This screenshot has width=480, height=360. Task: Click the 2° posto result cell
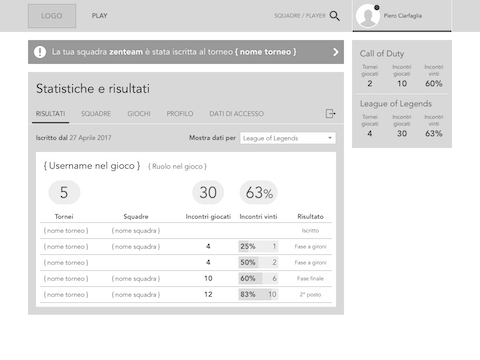point(310,294)
